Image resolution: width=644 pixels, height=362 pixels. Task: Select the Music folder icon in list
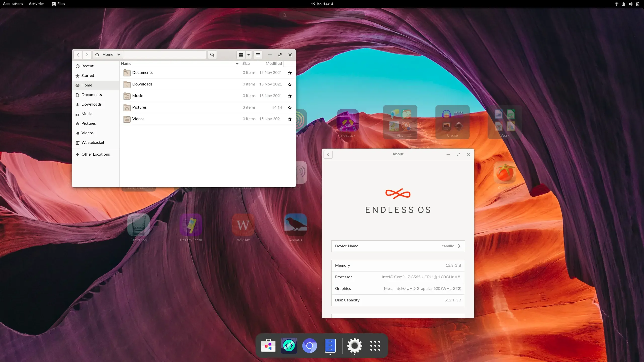(x=127, y=96)
